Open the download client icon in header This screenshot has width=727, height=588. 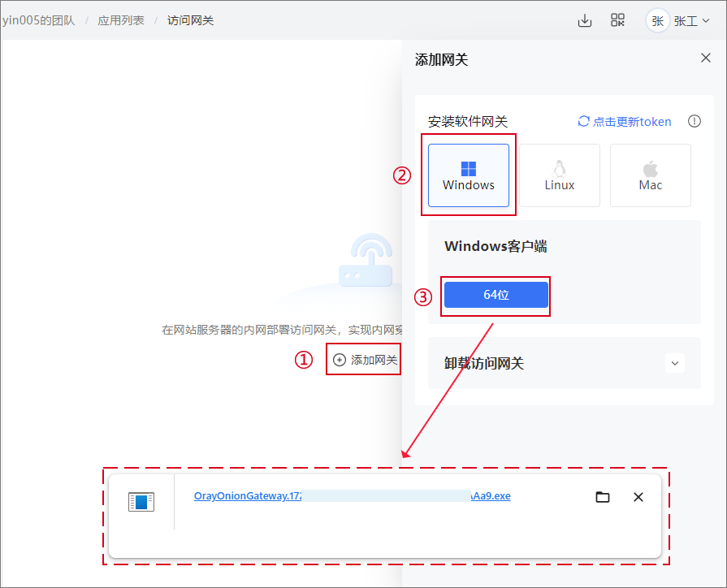585,20
